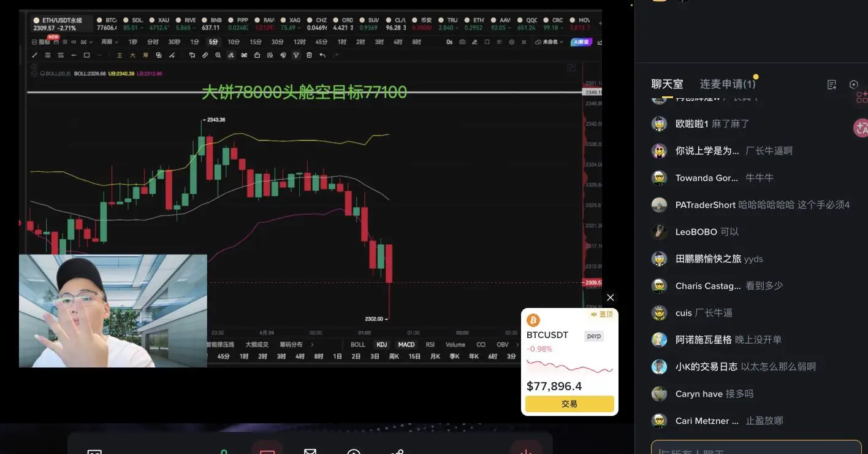Click the 欧啦啦1 chat avatar

click(x=659, y=124)
